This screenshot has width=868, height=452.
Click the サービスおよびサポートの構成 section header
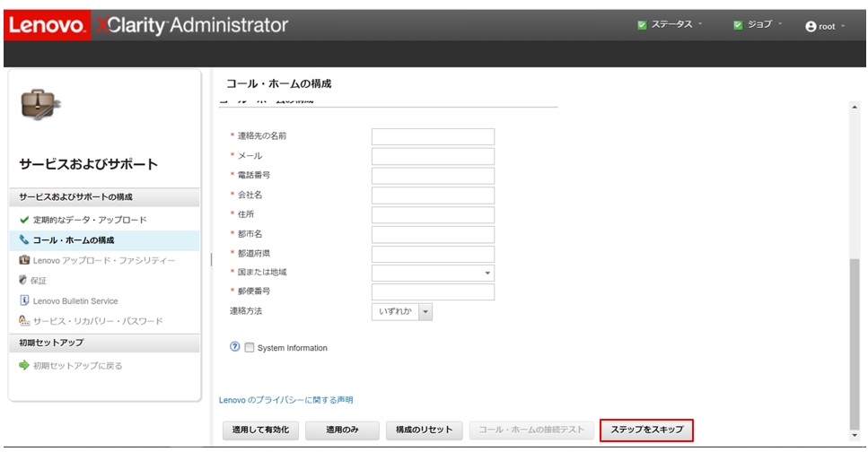point(104,197)
